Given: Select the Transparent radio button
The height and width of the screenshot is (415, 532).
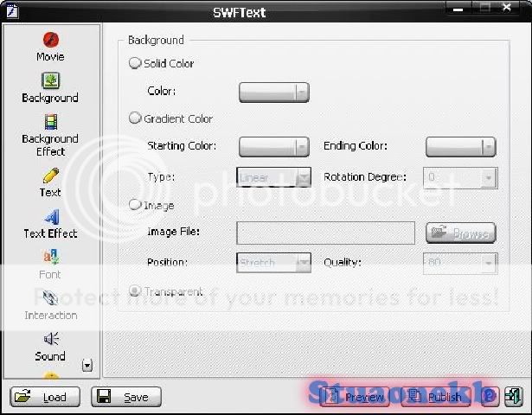Looking at the screenshot, I should pyautogui.click(x=135, y=290).
